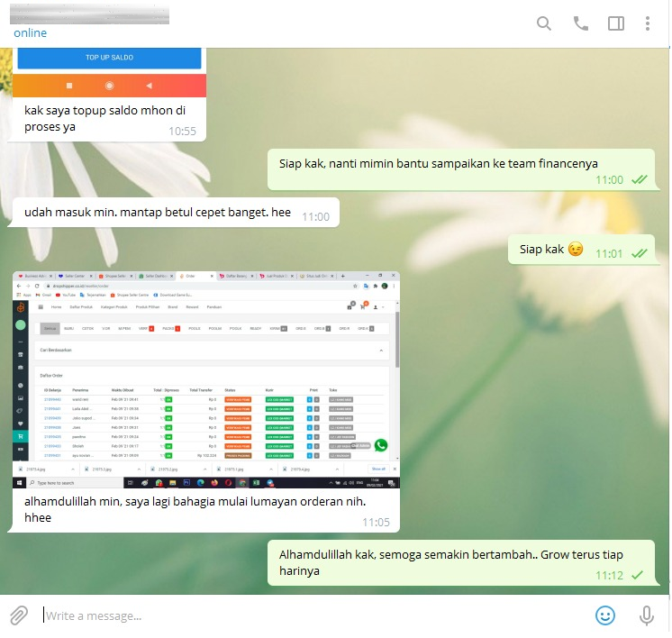Toggle the right info side panel

point(616,23)
